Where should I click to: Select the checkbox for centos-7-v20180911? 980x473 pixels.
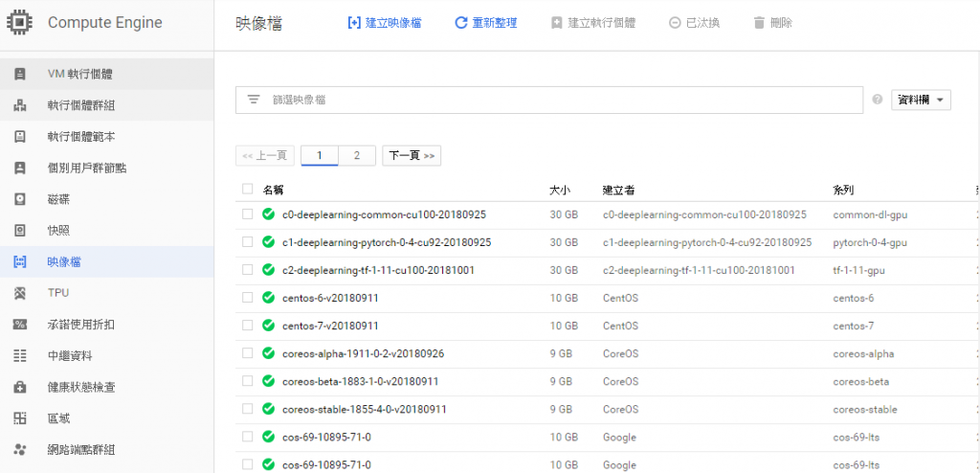[248, 326]
